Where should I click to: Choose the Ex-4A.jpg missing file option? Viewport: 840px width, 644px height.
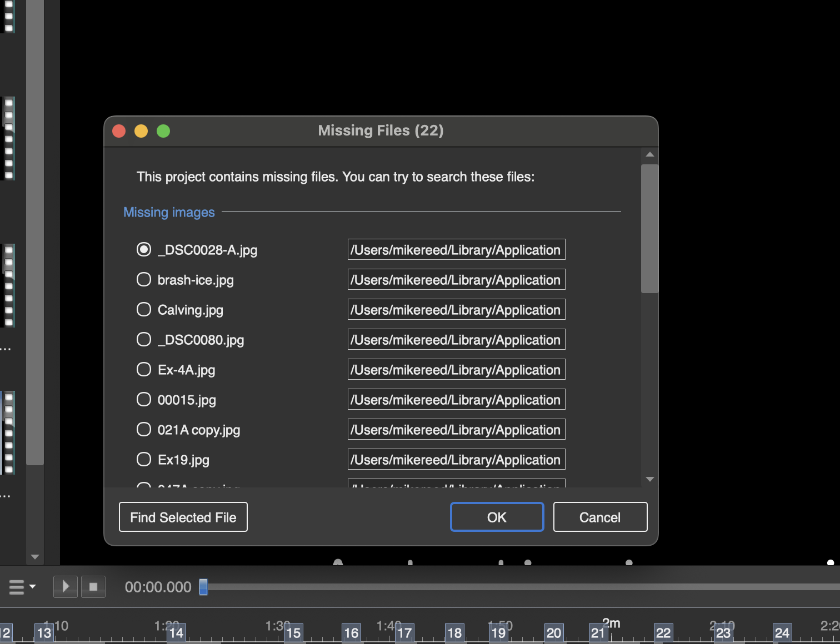(x=144, y=370)
